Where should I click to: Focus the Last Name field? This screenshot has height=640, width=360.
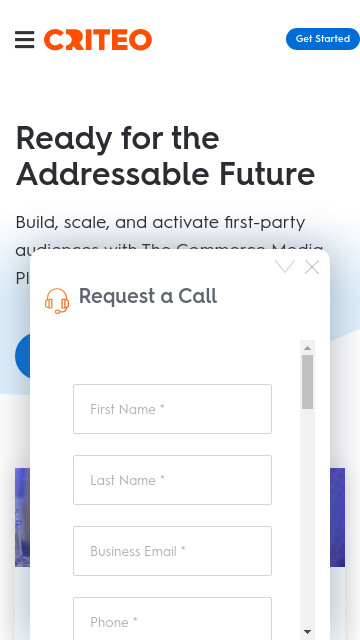172,480
